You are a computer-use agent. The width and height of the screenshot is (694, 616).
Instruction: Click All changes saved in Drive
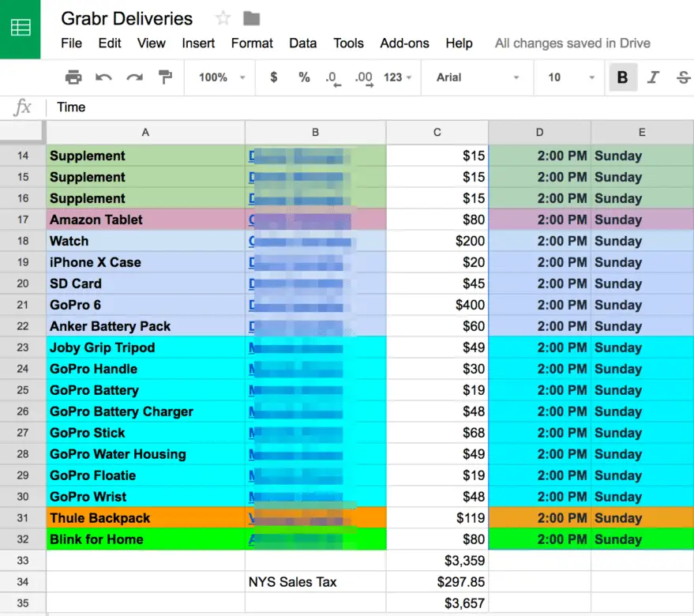(572, 43)
